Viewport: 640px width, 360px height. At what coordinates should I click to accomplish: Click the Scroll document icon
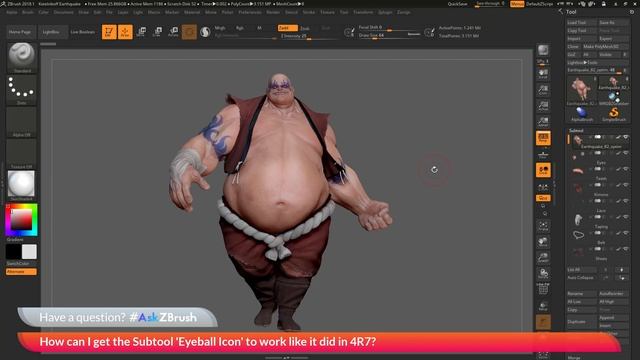pos(543,74)
